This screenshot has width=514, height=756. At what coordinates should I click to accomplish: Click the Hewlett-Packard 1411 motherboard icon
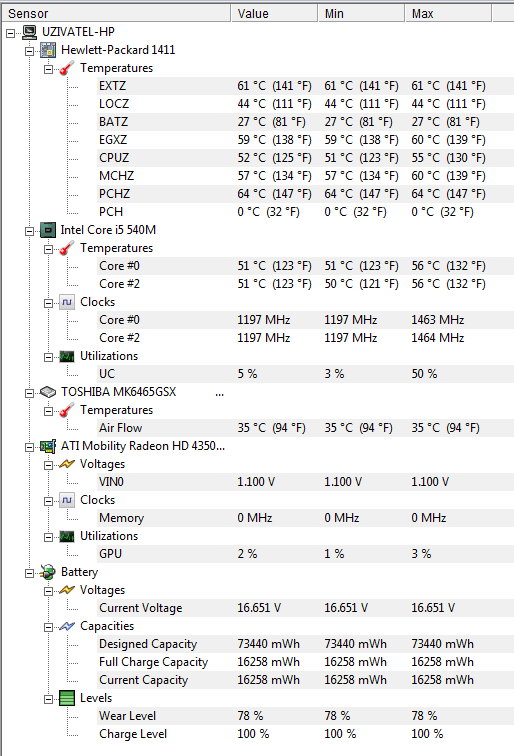point(48,50)
